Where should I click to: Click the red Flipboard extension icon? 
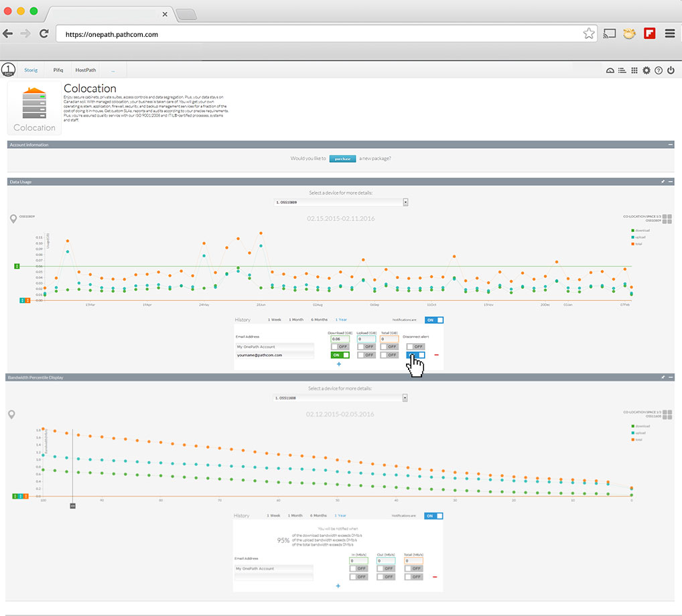[650, 34]
